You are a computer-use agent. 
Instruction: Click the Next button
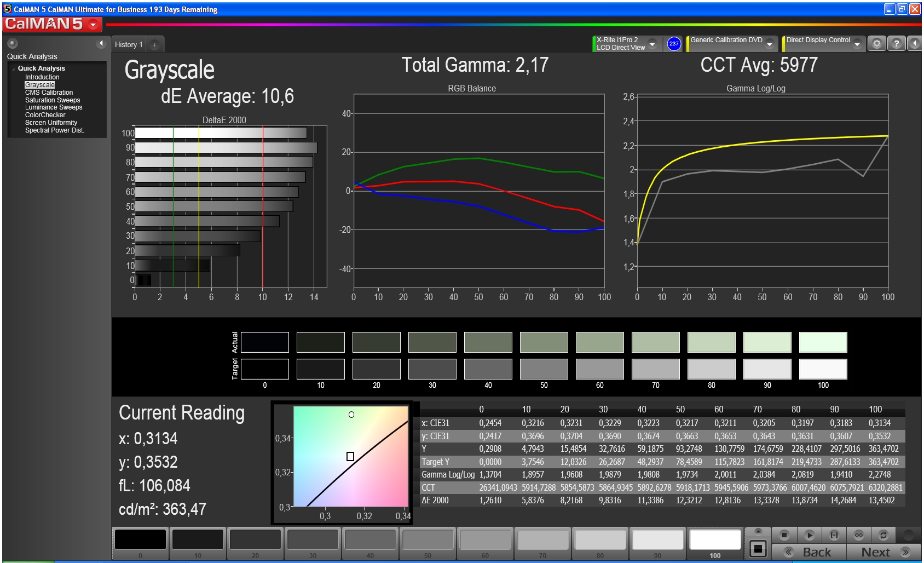[883, 552]
